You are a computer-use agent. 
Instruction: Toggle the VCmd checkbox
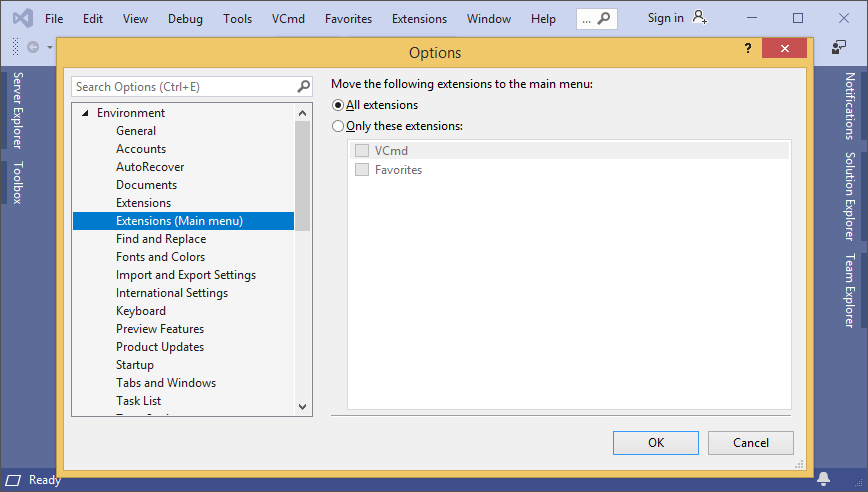pos(362,151)
